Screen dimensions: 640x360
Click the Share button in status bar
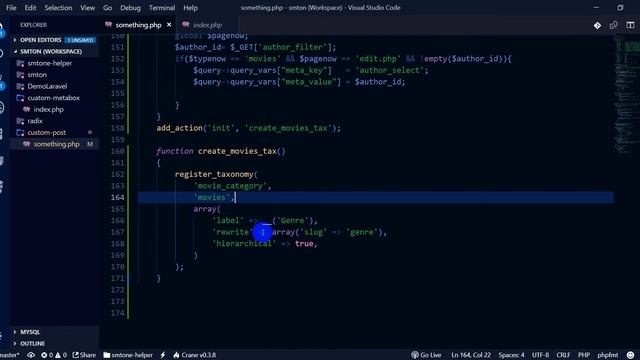[x=84, y=355]
